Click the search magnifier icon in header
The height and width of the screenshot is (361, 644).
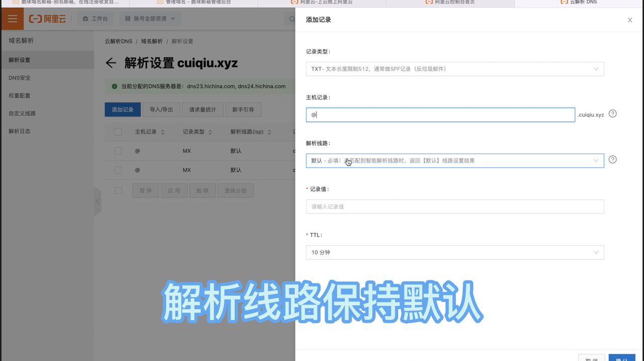(291, 19)
